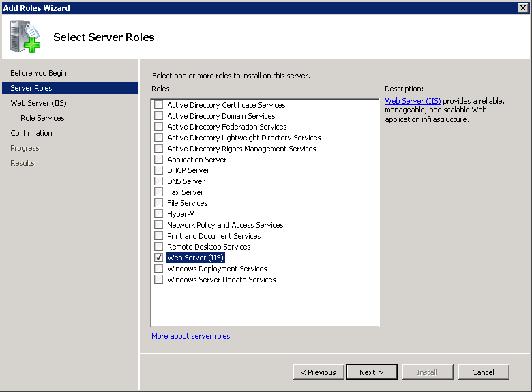The width and height of the screenshot is (532, 392).
Task: Check Active Directory Certificate Services
Action: click(x=159, y=105)
